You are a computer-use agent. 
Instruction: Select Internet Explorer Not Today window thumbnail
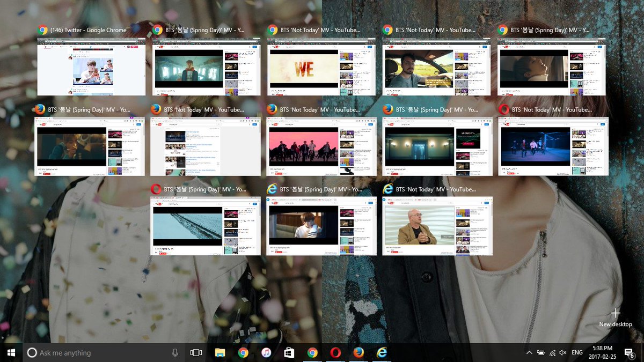coord(437,226)
